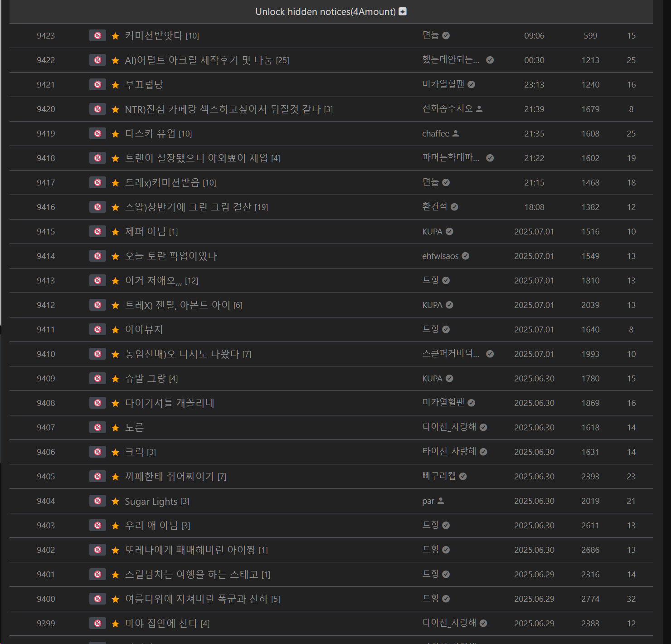The image size is (671, 644).
Task: Open post 트랜이 실장됐으니 야외뽀이 재업
Action: pyautogui.click(x=197, y=158)
